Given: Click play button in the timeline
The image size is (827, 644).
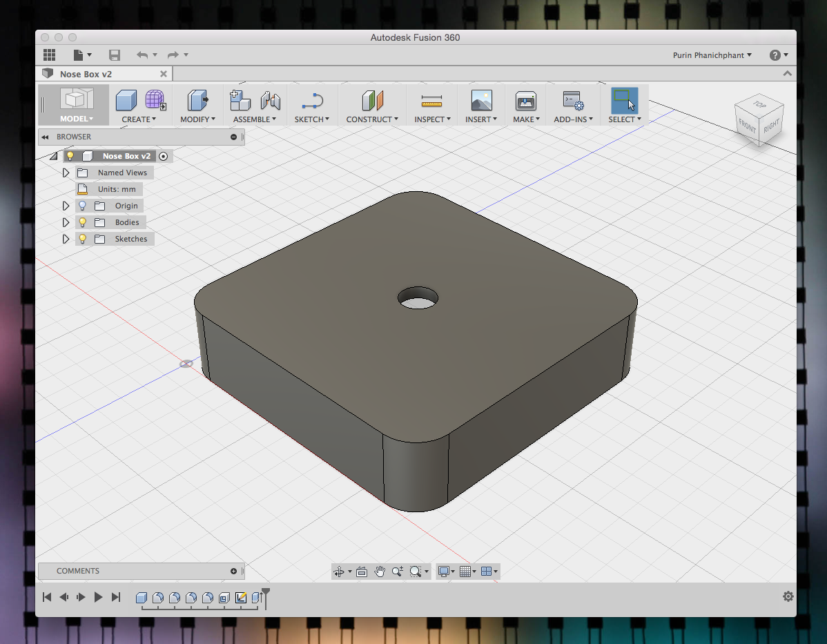Looking at the screenshot, I should (x=98, y=597).
